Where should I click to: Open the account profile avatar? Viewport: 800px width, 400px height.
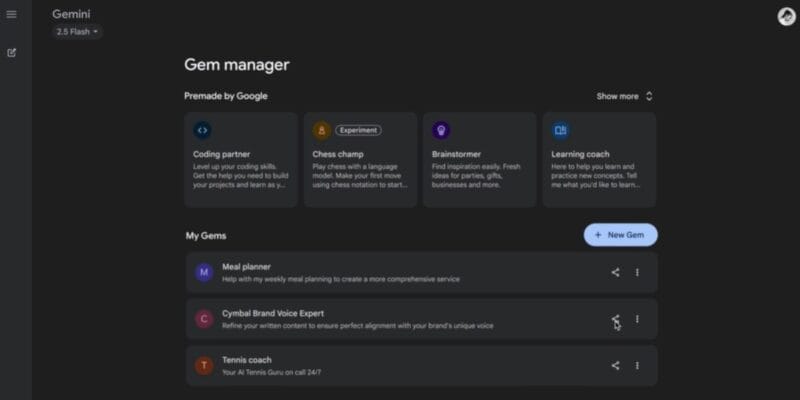(x=786, y=16)
